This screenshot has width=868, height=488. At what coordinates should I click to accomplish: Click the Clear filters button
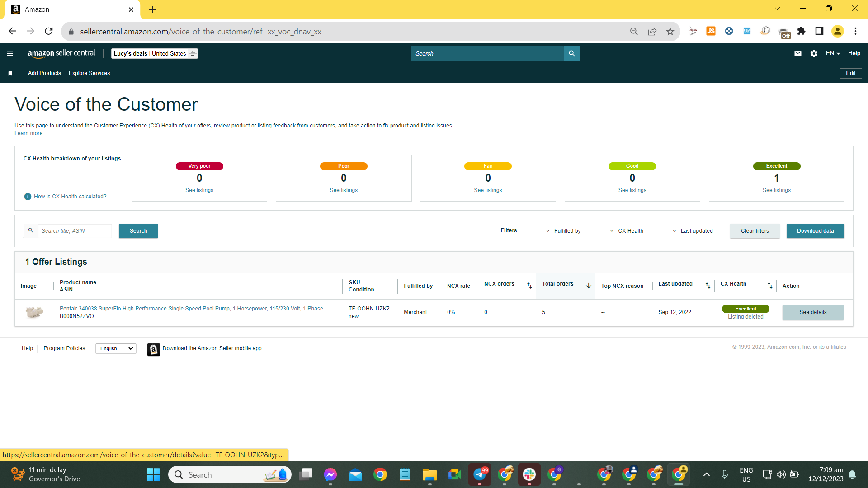[755, 231]
